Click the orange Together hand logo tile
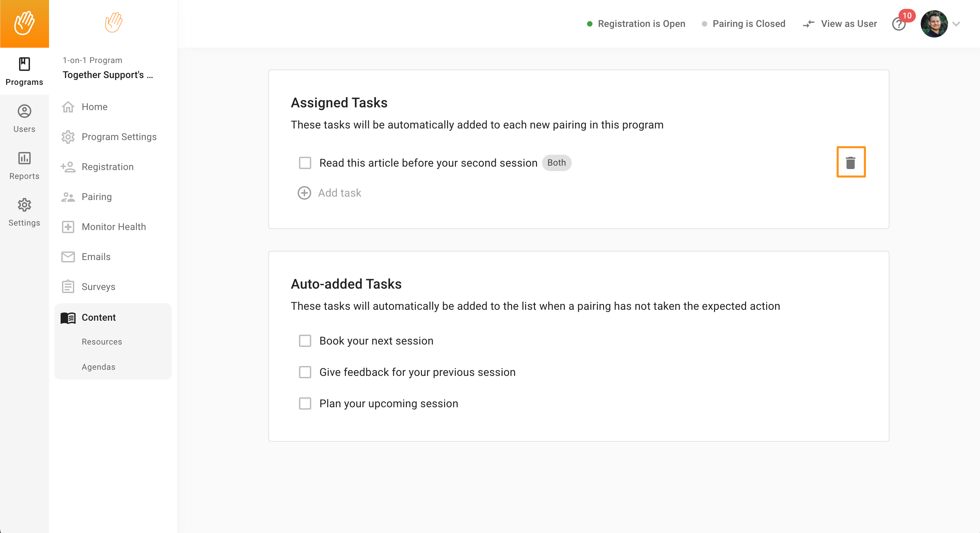 [x=25, y=24]
